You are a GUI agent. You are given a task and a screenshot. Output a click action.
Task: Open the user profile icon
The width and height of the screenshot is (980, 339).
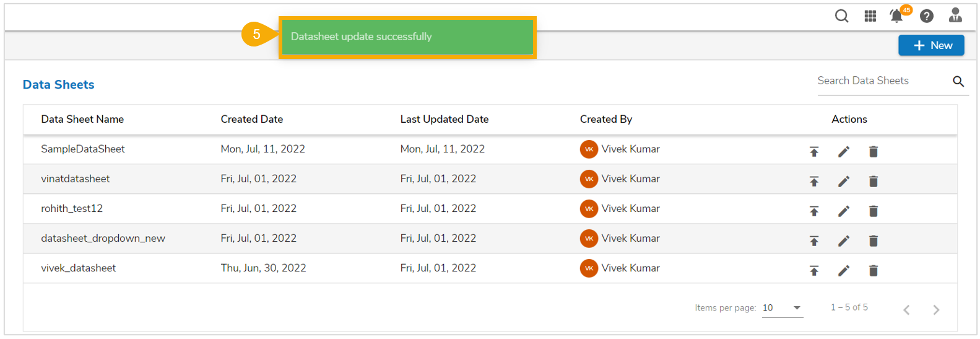tap(955, 15)
